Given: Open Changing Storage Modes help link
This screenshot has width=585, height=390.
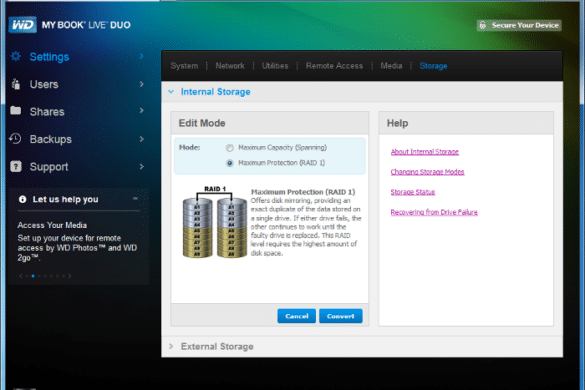Looking at the screenshot, I should tap(428, 172).
